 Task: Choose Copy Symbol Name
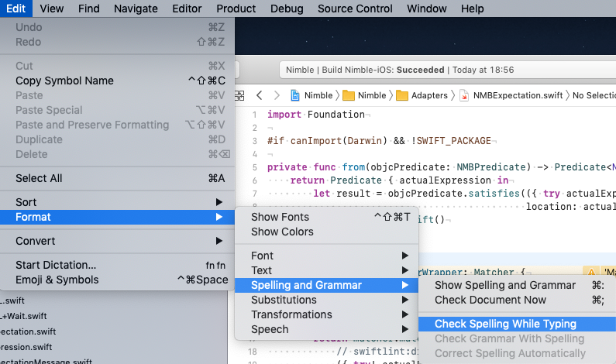click(64, 81)
